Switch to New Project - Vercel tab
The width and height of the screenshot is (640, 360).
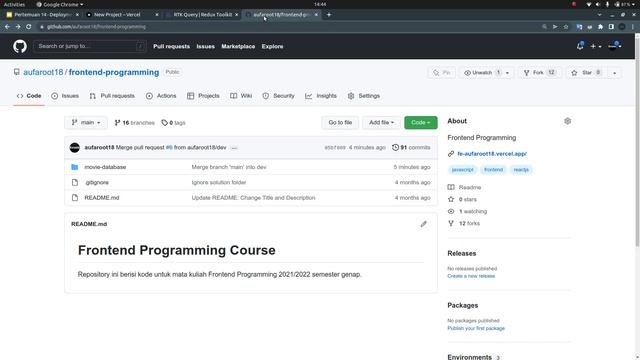point(121,15)
